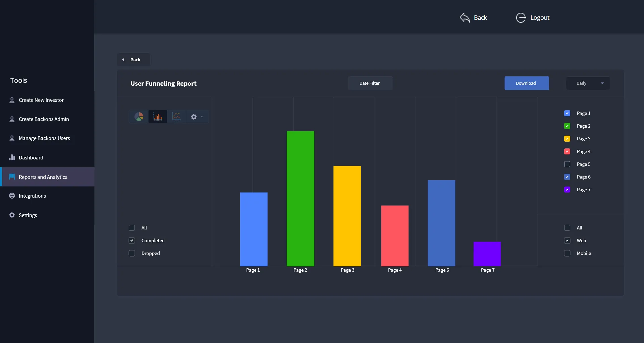Switch to the bar chart view icon
Screen dimensions: 644x343
[x=157, y=117]
